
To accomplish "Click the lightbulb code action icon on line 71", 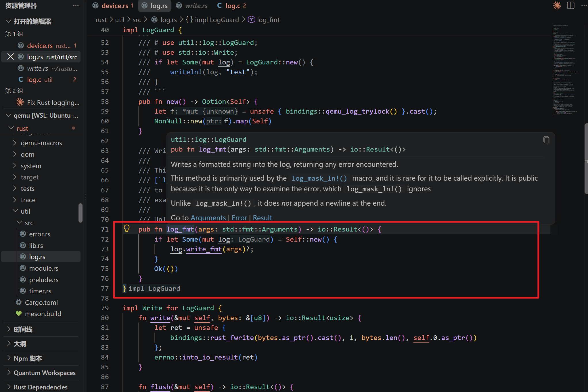I will point(127,229).
